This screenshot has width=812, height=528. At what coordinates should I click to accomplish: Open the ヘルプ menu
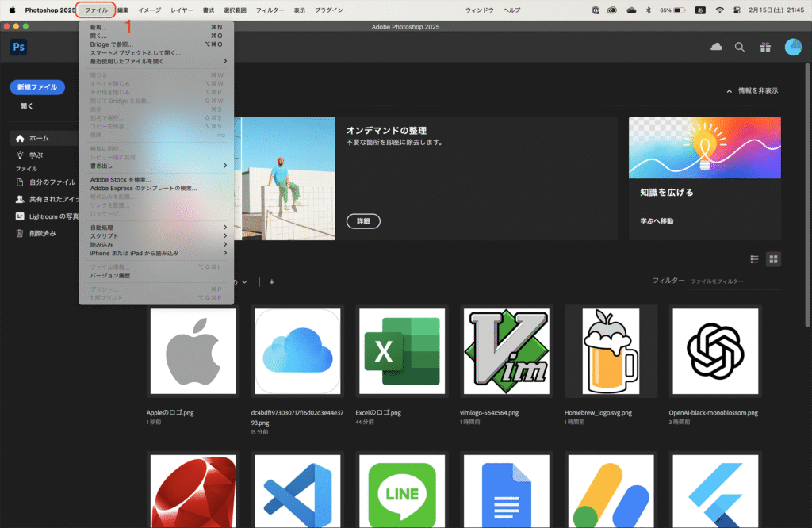tap(511, 10)
